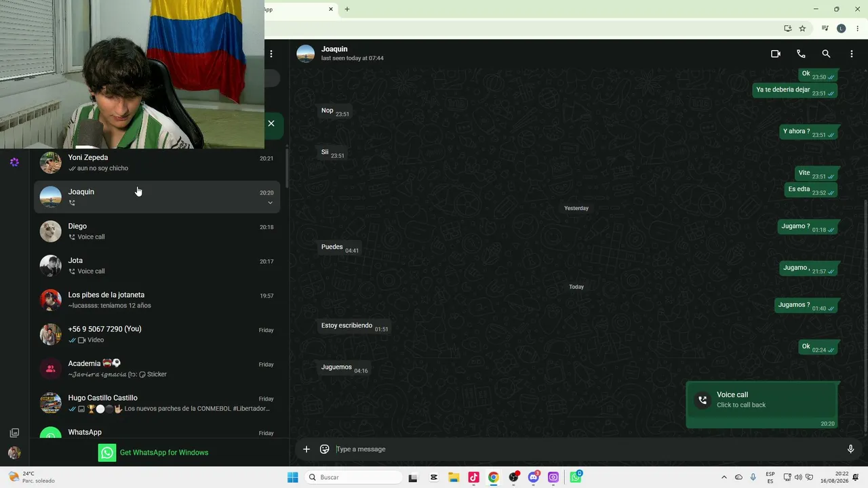This screenshot has height=488, width=868.
Task: Open the emoji and sticker picker
Action: click(x=325, y=449)
